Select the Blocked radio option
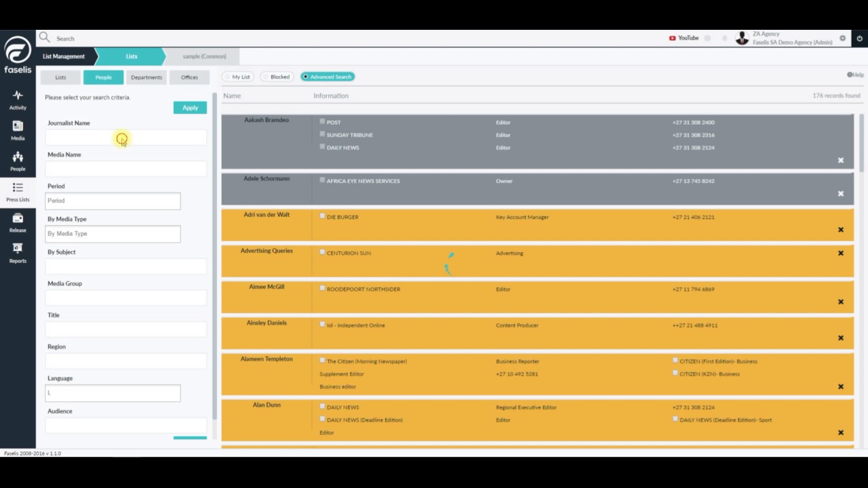868x488 pixels. [276, 77]
